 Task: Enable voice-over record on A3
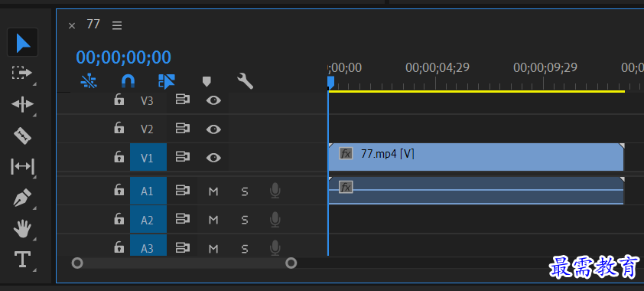[275, 248]
